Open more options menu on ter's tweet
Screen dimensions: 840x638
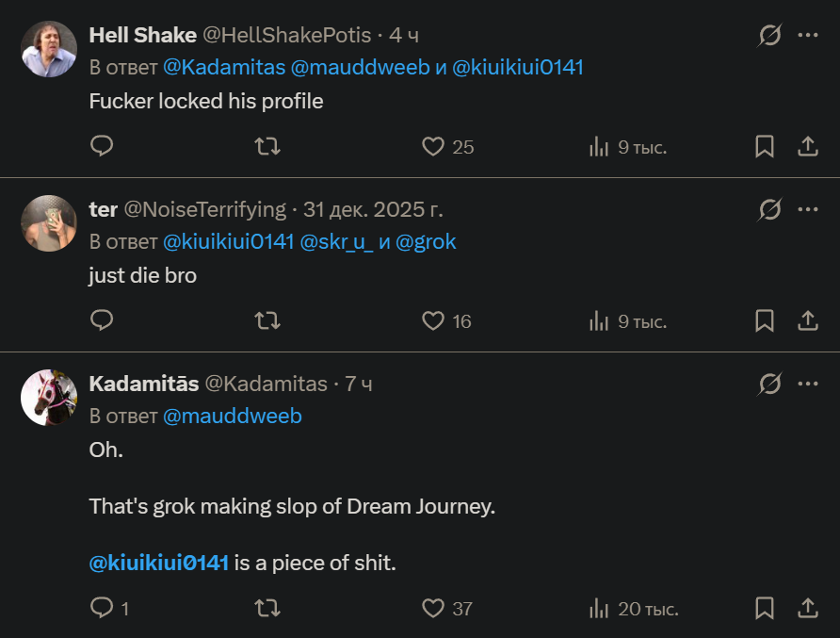(808, 209)
